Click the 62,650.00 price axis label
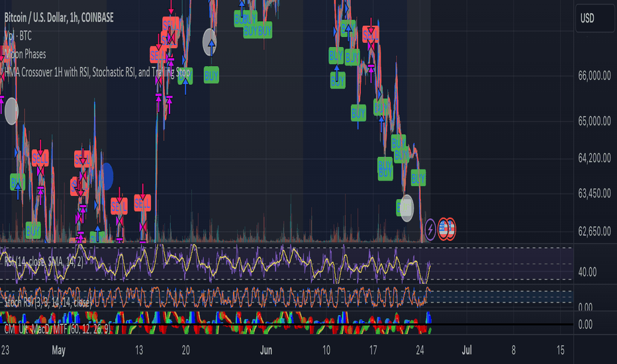This screenshot has height=364, width=617. [x=594, y=231]
